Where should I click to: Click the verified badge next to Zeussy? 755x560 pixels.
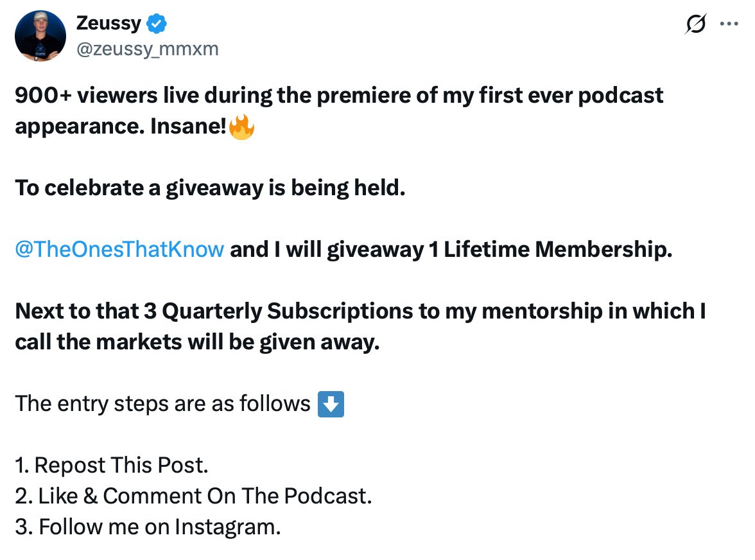pos(156,23)
